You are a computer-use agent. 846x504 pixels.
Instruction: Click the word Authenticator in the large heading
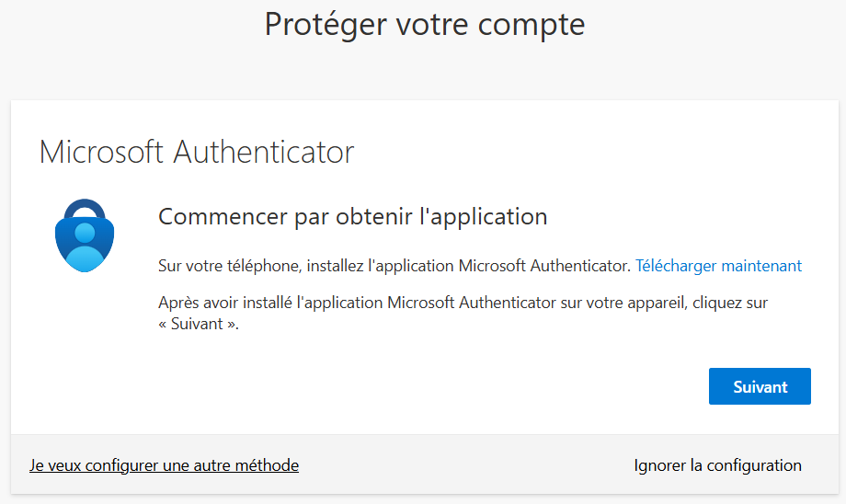(264, 152)
